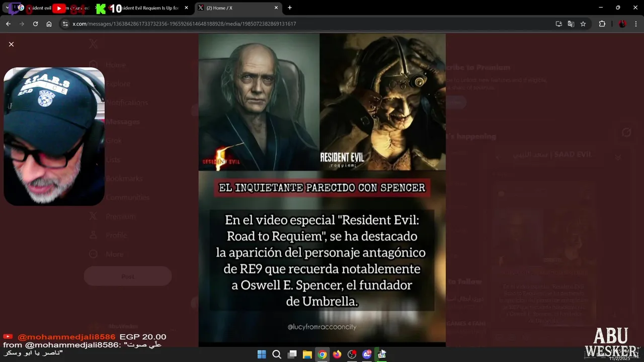The width and height of the screenshot is (644, 362).
Task: Click the x.com URL in the address bar
Action: click(184, 24)
